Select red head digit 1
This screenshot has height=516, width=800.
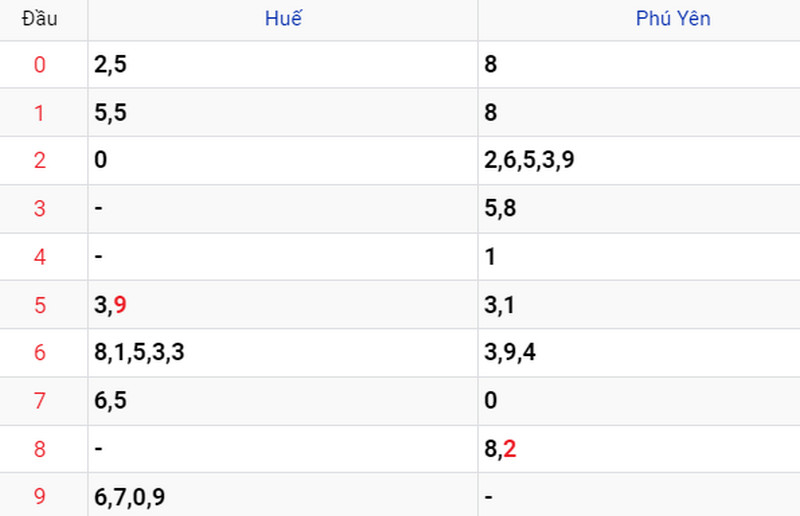point(40,113)
